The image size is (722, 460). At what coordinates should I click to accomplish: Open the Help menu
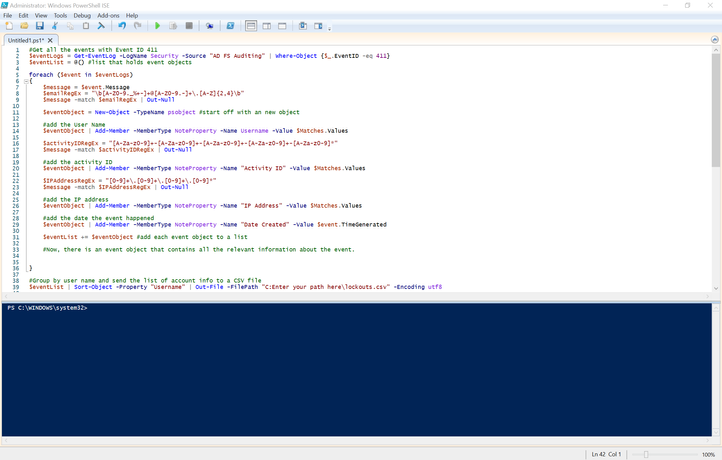point(132,15)
